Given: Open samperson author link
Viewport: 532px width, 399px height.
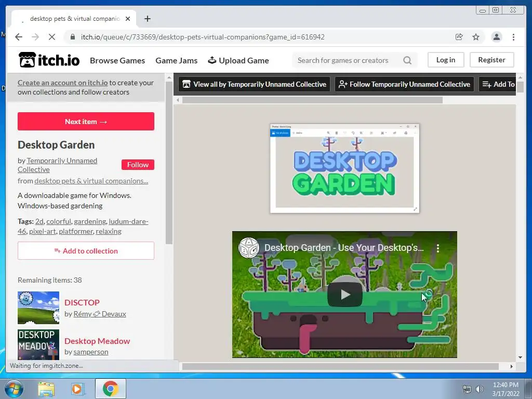Looking at the screenshot, I should tap(91, 352).
